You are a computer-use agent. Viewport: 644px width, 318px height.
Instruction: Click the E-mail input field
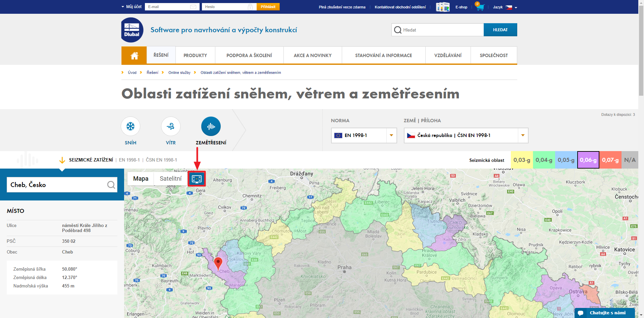coord(168,7)
